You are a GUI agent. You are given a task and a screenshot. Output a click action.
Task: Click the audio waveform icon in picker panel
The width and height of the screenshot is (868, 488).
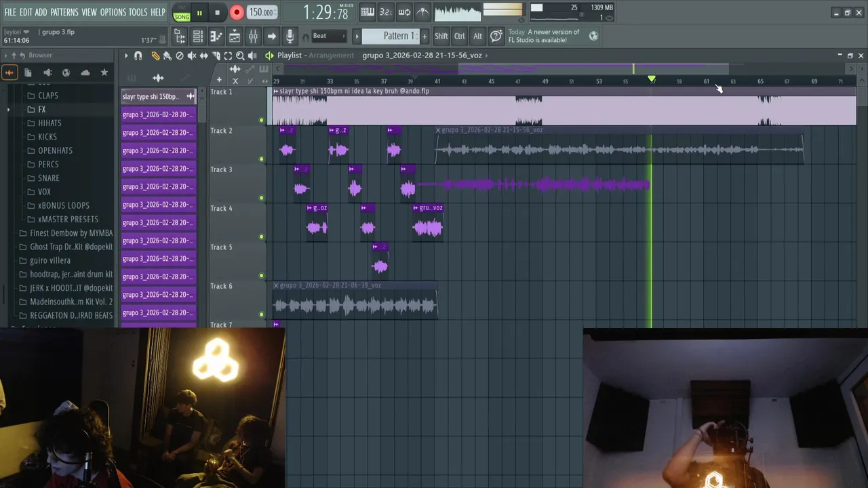(x=158, y=78)
